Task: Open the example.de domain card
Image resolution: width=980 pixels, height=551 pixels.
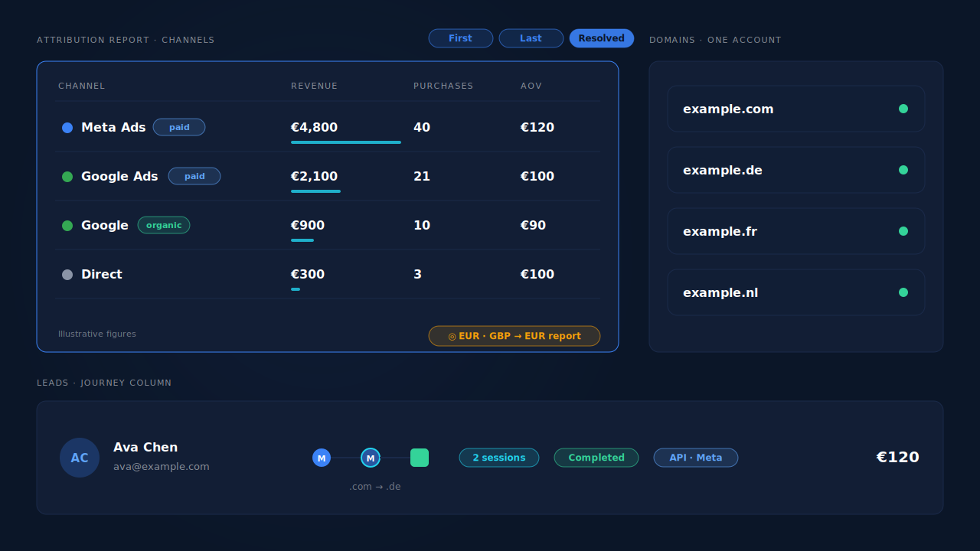Action: pyautogui.click(x=796, y=170)
